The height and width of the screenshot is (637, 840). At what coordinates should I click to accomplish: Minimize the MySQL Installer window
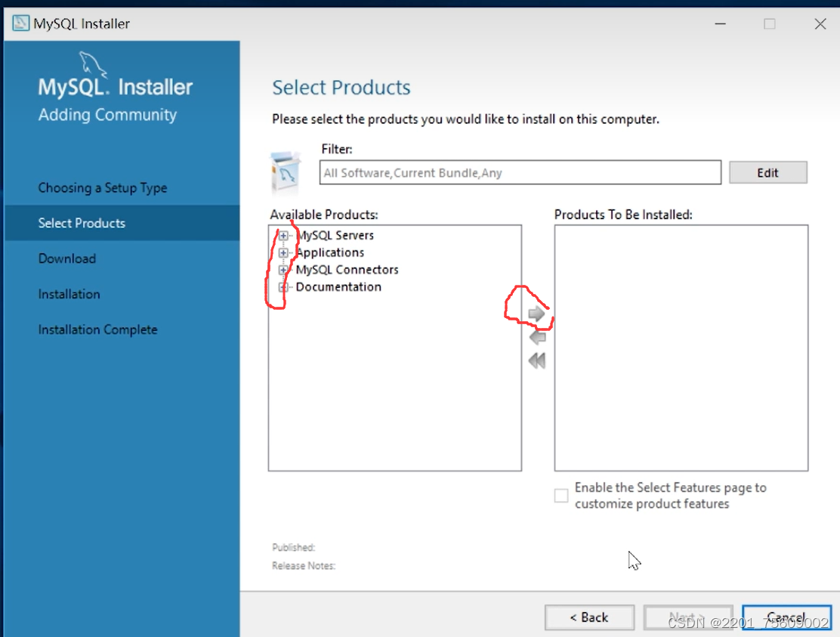[720, 23]
